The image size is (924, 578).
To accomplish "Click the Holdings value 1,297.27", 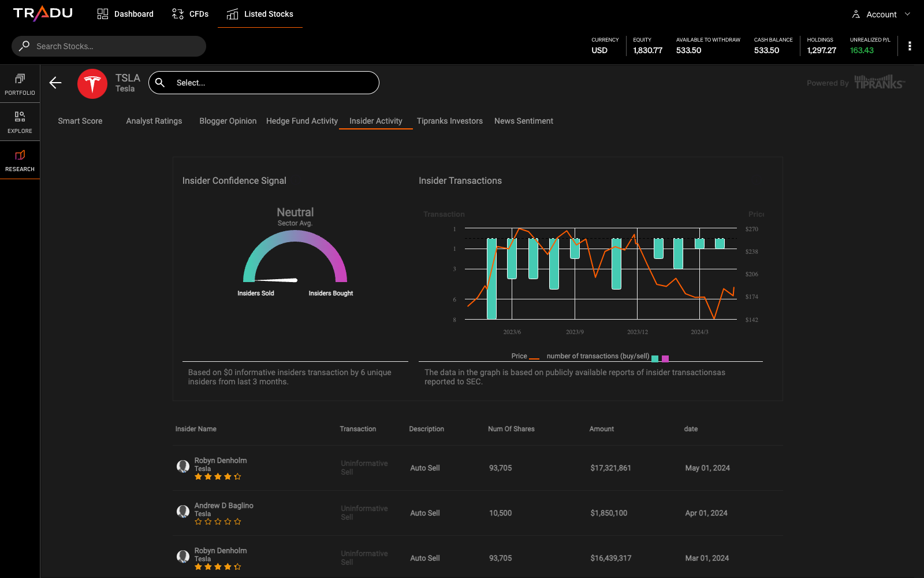I will (821, 50).
